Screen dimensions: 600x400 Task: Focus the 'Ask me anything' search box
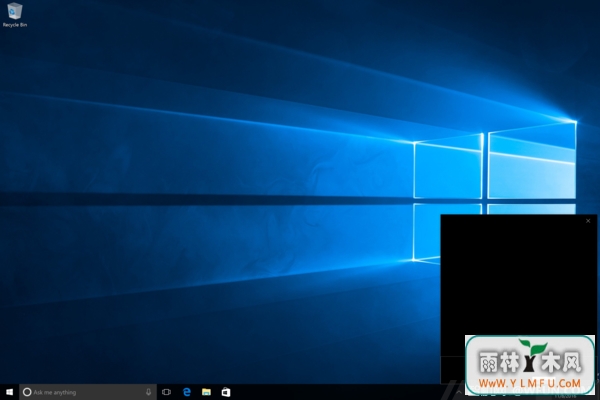pyautogui.click(x=88, y=392)
